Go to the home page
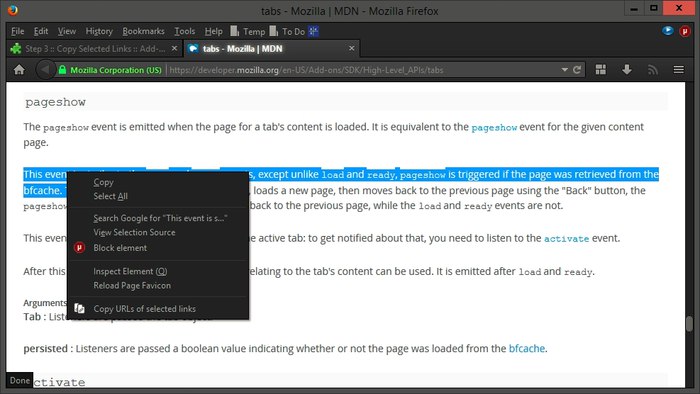The image size is (700, 394). click(19, 70)
